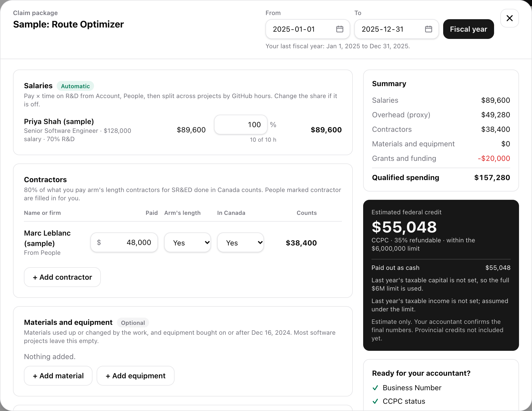Click the Add material button
The height and width of the screenshot is (411, 532).
(x=58, y=376)
